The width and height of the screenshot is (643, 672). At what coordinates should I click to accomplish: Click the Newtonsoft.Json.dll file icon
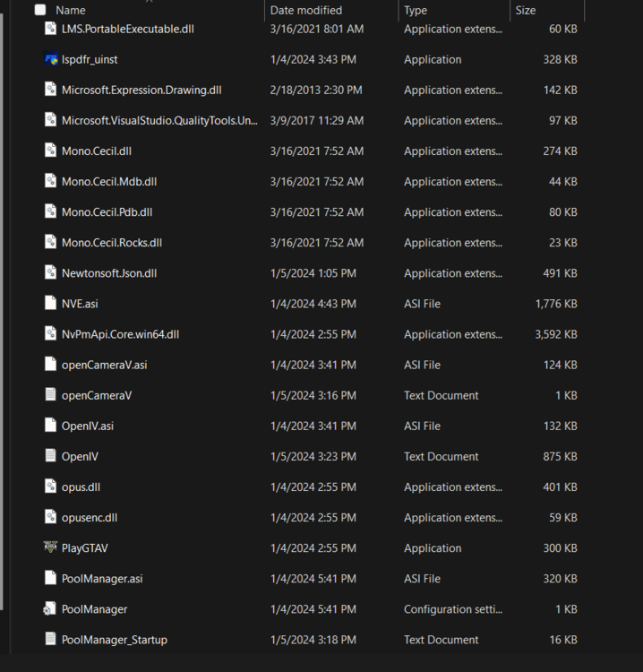coord(50,272)
